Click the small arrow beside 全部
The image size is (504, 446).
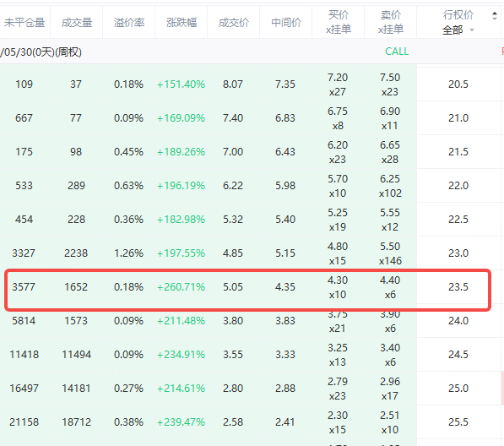point(472,30)
